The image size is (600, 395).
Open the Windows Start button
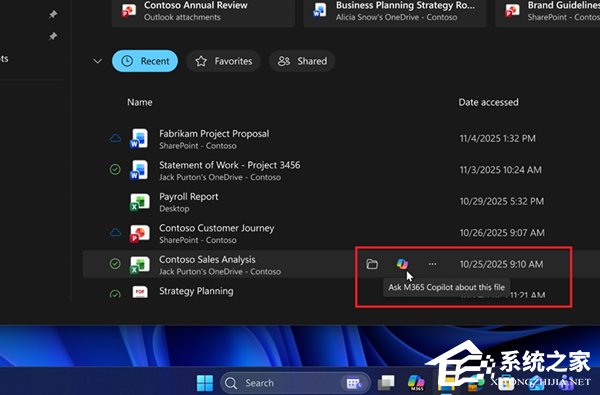pos(205,383)
